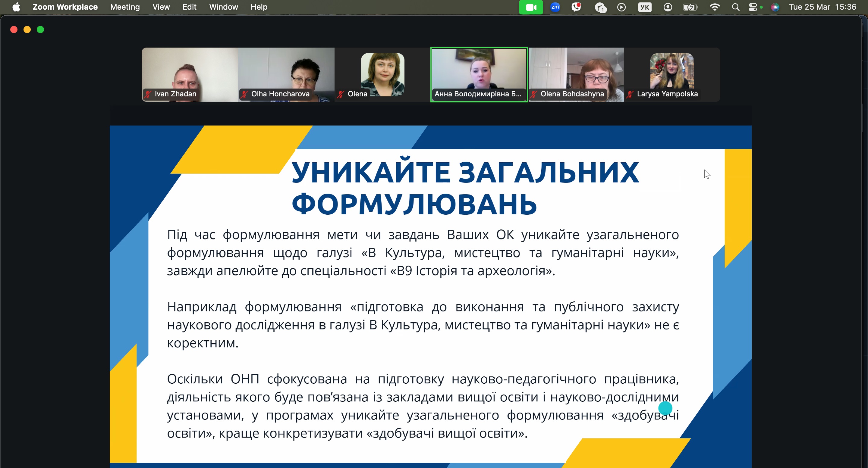This screenshot has width=868, height=468.
Task: Click the Olha Honcharova name label
Action: (x=280, y=94)
